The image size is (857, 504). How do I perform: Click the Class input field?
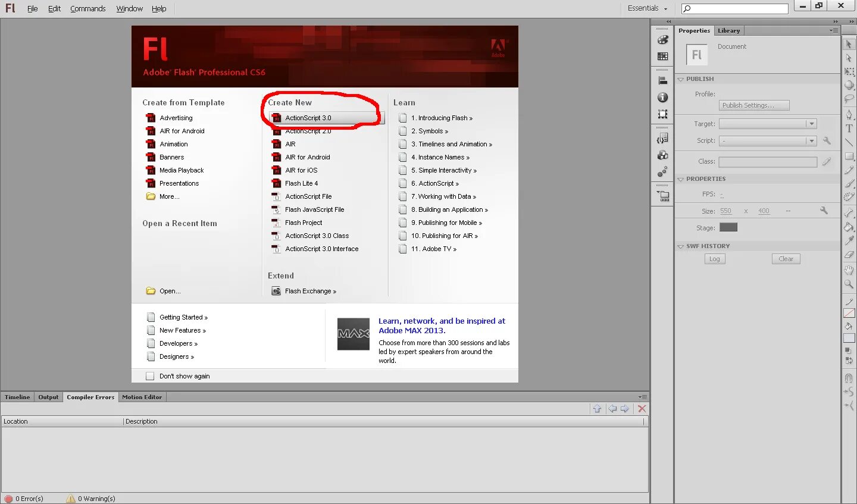[768, 162]
